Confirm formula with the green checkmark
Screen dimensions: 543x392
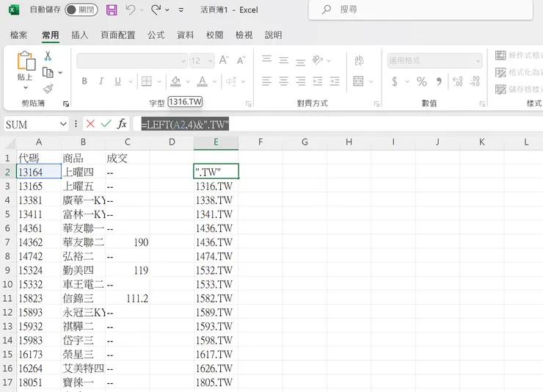(106, 124)
